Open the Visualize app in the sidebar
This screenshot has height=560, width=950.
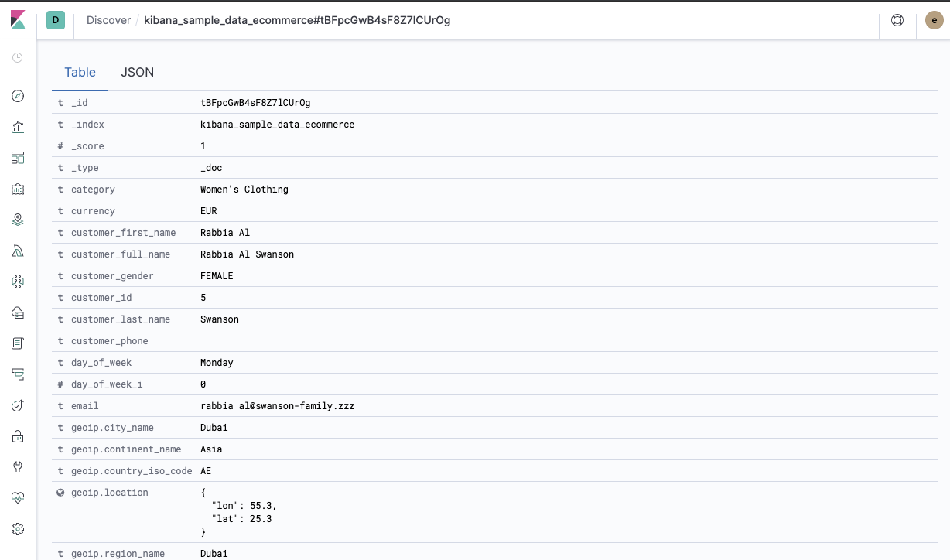18,127
